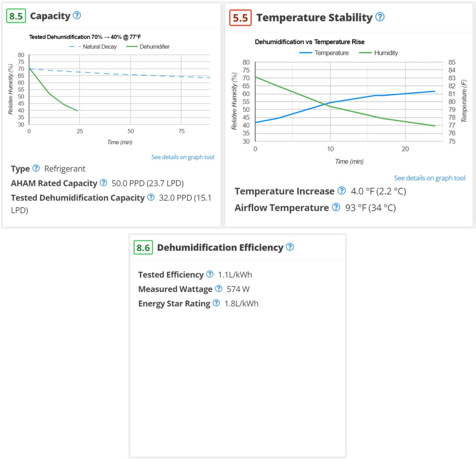Viewport: 476px width, 460px height.
Task: Click Tested Efficiency help icon
Action: [210, 274]
